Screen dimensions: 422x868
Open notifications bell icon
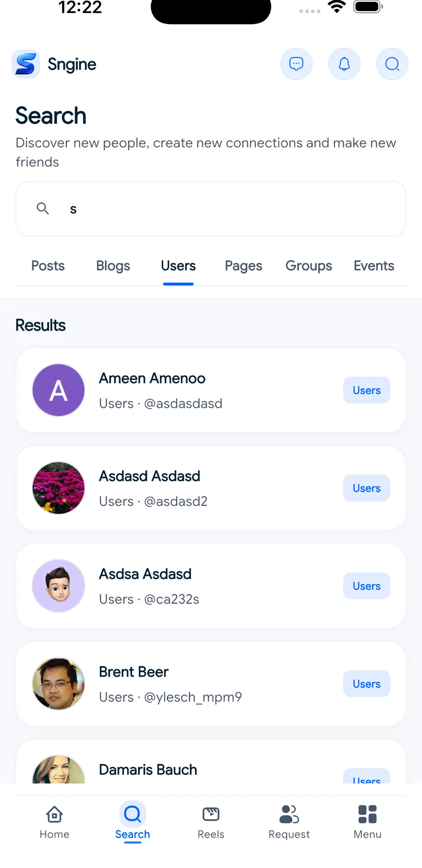point(344,64)
